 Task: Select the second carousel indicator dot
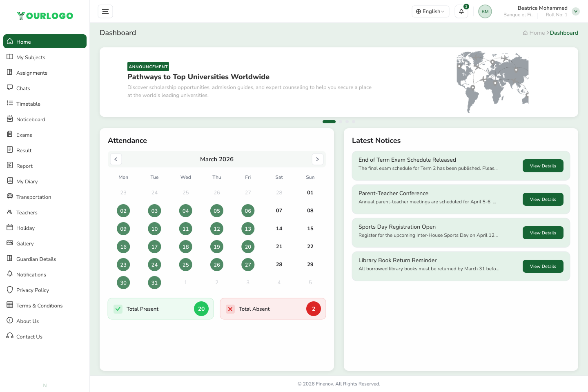click(x=341, y=122)
